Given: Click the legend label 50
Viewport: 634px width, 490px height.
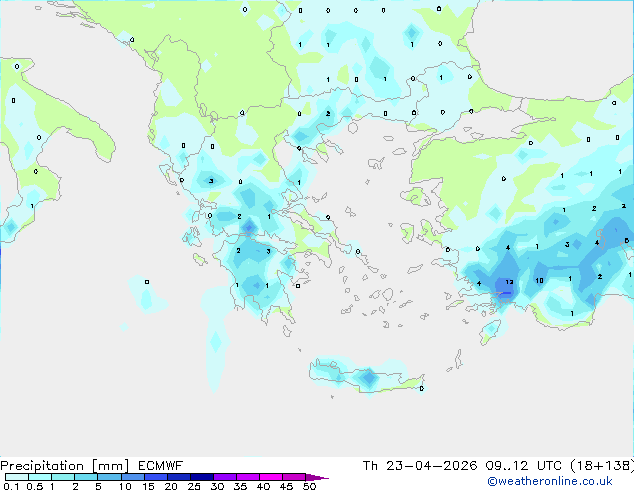Looking at the screenshot, I should click(309, 486).
